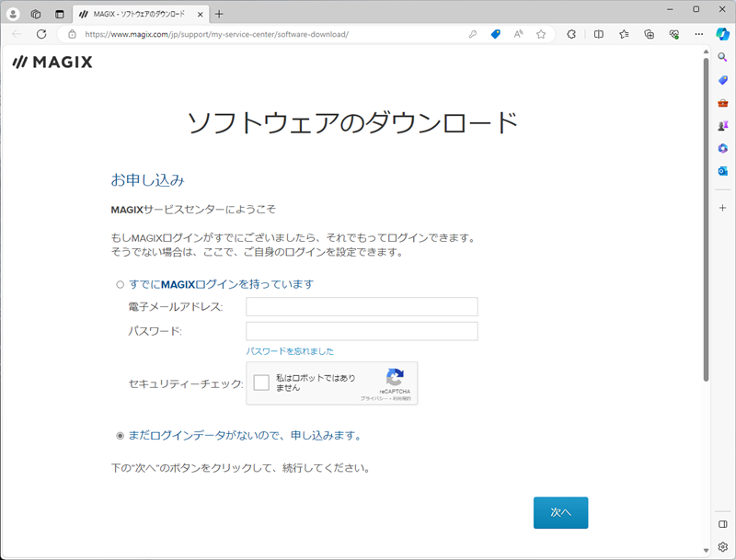736x560 pixels.
Task: Click the page vertical scrollbar thumb
Action: click(x=706, y=219)
